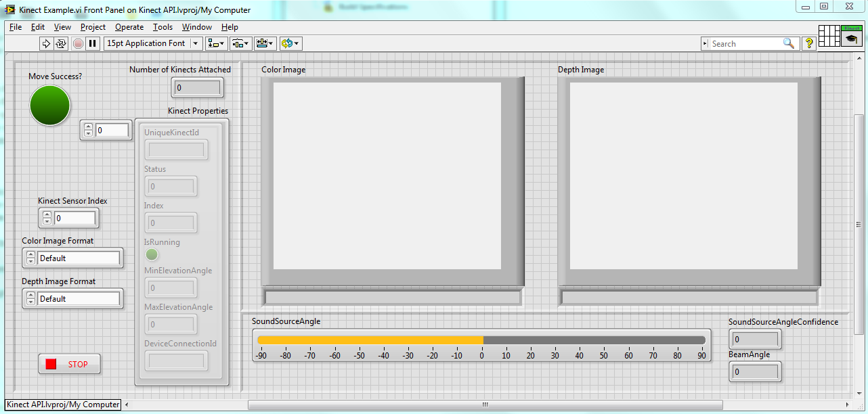Open the Operate menu
Image resolution: width=868 pixels, height=414 pixels.
(129, 27)
